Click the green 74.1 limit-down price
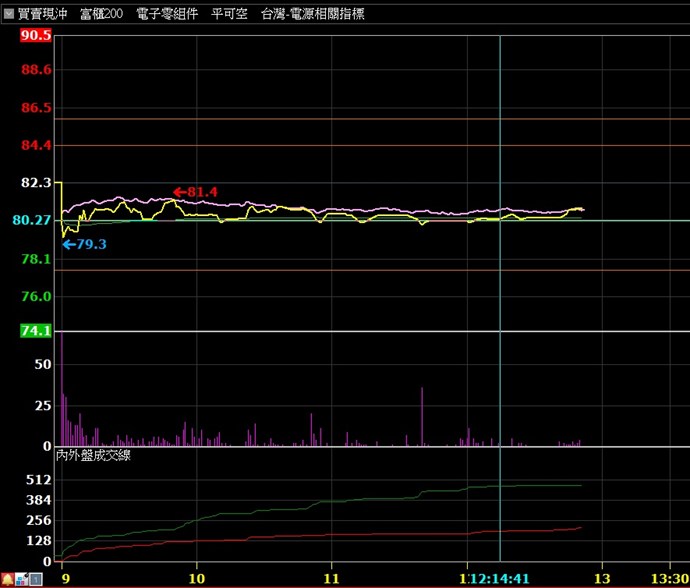 (x=35, y=331)
